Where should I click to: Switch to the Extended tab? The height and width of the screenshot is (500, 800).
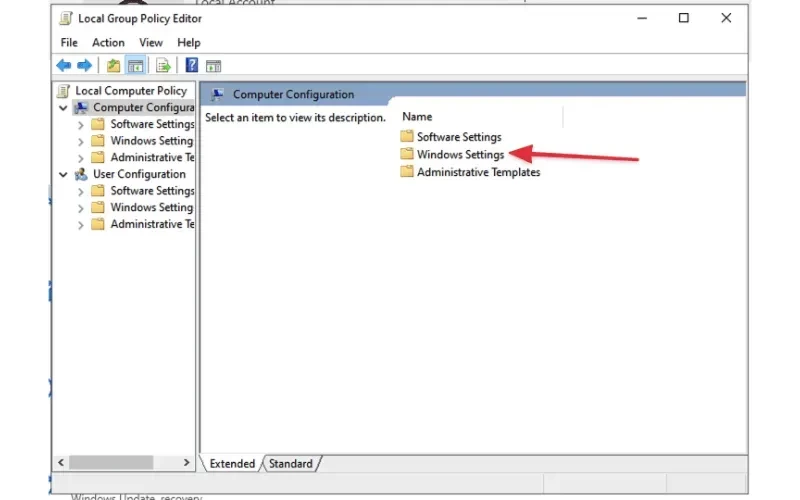[232, 463]
